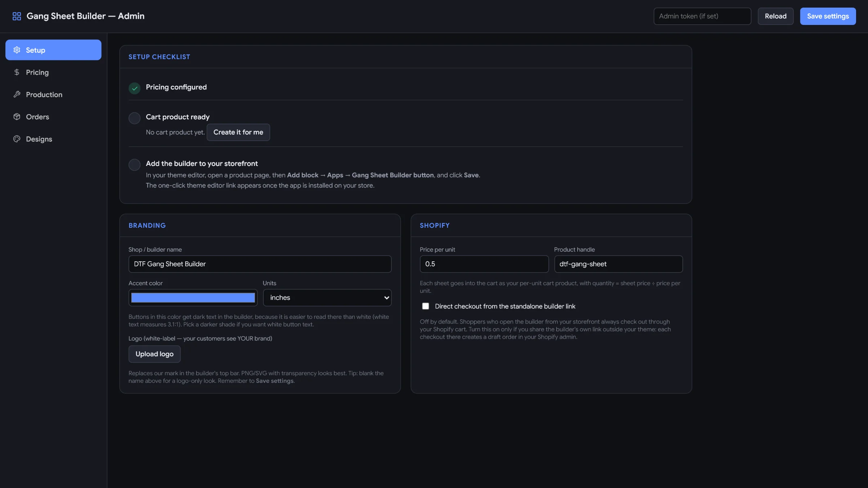The width and height of the screenshot is (868, 488).
Task: Click the Shop / builder name field
Action: (x=260, y=264)
